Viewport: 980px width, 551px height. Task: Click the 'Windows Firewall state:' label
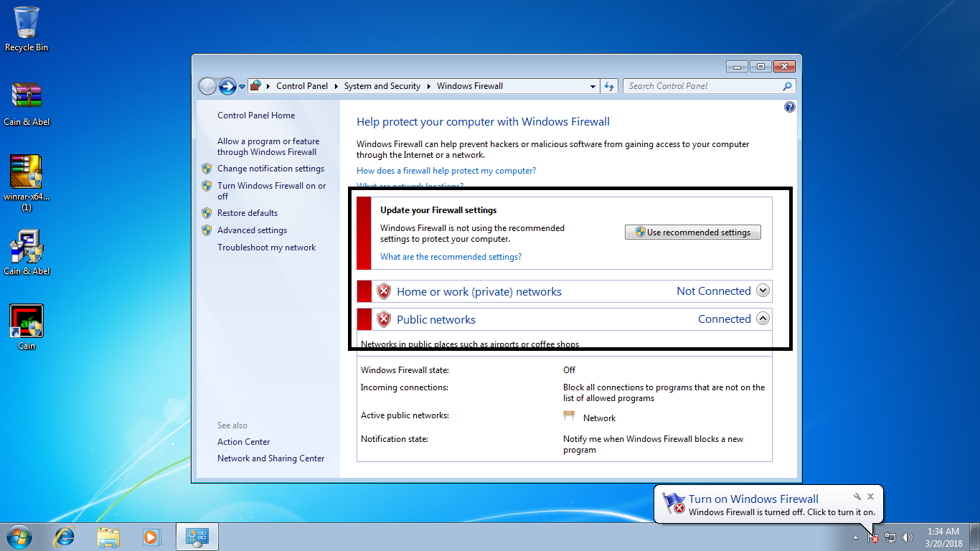pyautogui.click(x=405, y=370)
